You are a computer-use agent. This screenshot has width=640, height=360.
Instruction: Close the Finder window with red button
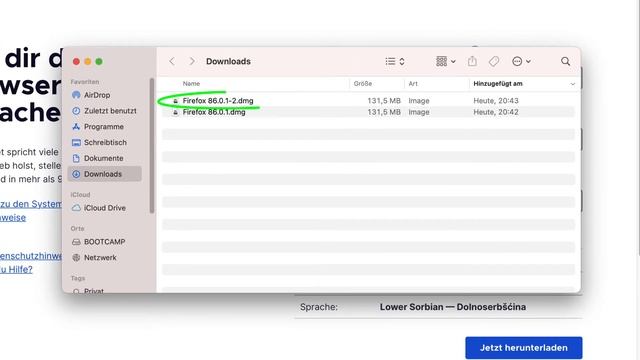click(x=76, y=62)
